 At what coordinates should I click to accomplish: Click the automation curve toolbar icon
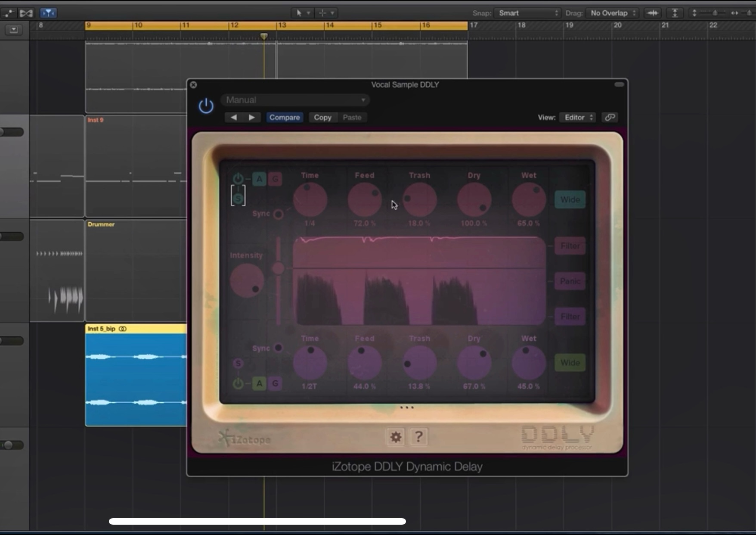8,13
